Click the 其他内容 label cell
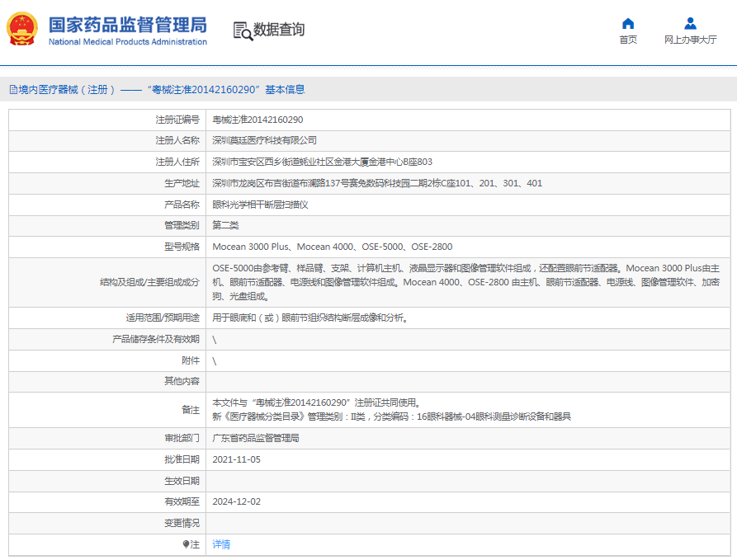Screen dimensions: 737x560 point(107,381)
